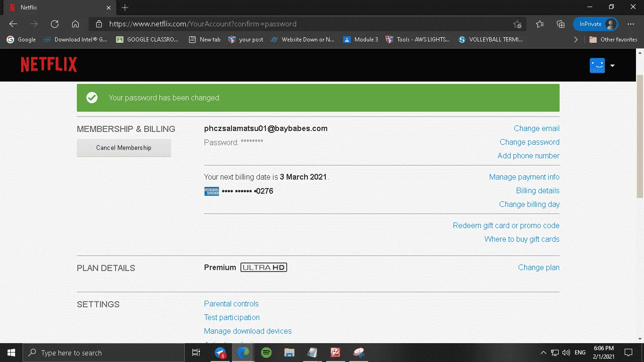Click the Cancel Membership button
644x362 pixels.
point(124,148)
